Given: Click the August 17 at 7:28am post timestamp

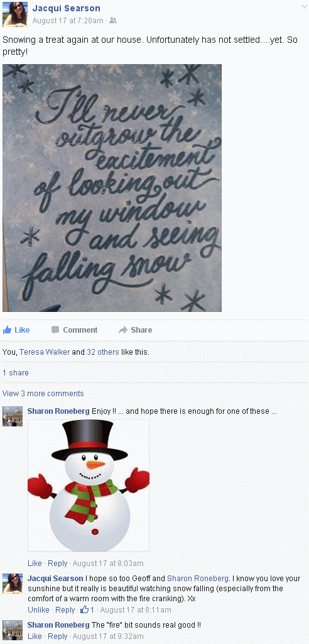Looking at the screenshot, I should click(x=68, y=21).
